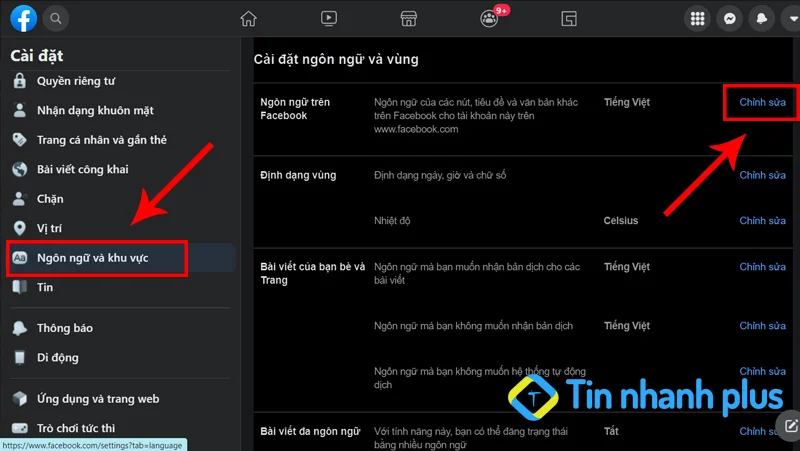Click Chỉnh sửa for không muốn hệ thống tự động dịch

762,371
